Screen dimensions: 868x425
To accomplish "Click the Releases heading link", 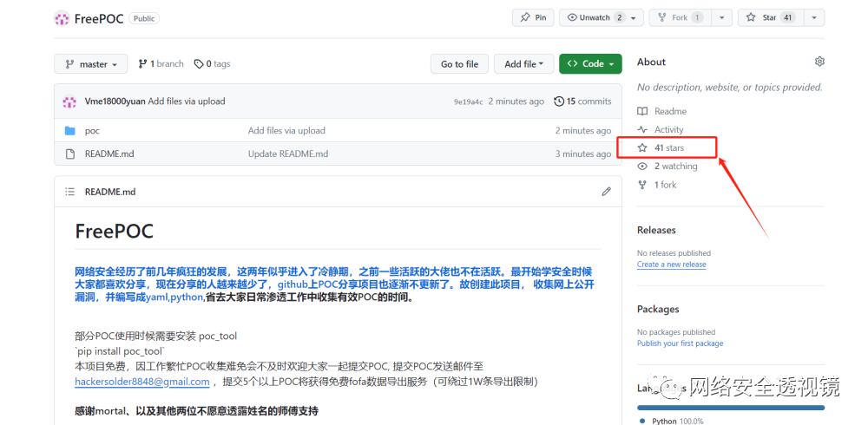I will click(656, 230).
